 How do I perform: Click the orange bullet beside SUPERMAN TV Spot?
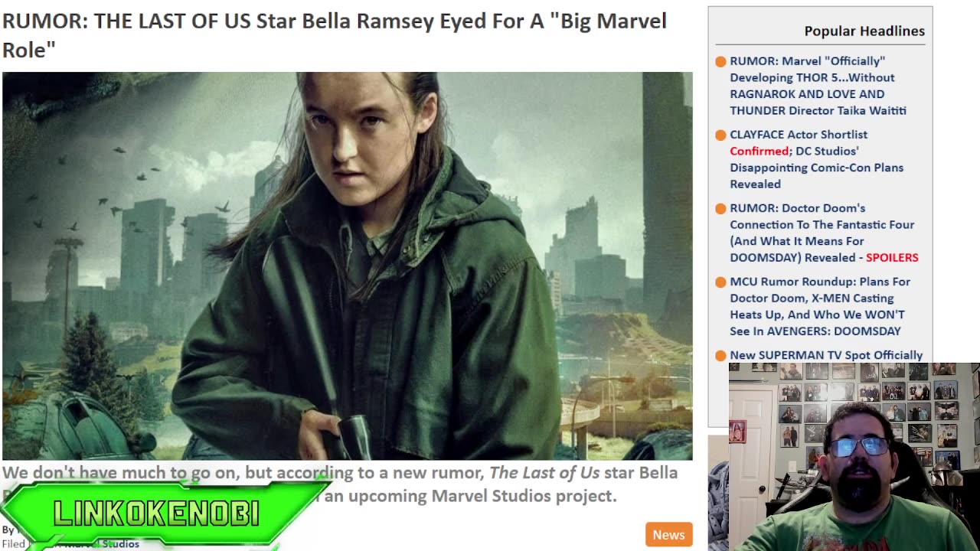click(x=720, y=356)
